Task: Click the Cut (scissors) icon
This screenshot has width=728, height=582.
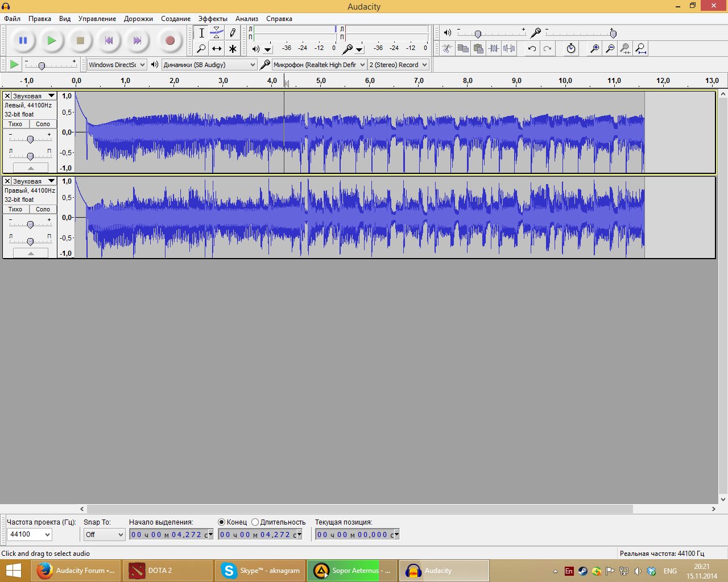Action: click(x=448, y=48)
